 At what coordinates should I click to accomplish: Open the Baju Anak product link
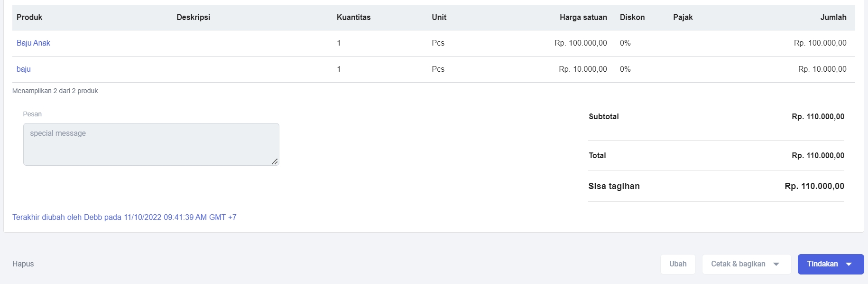pos(33,43)
